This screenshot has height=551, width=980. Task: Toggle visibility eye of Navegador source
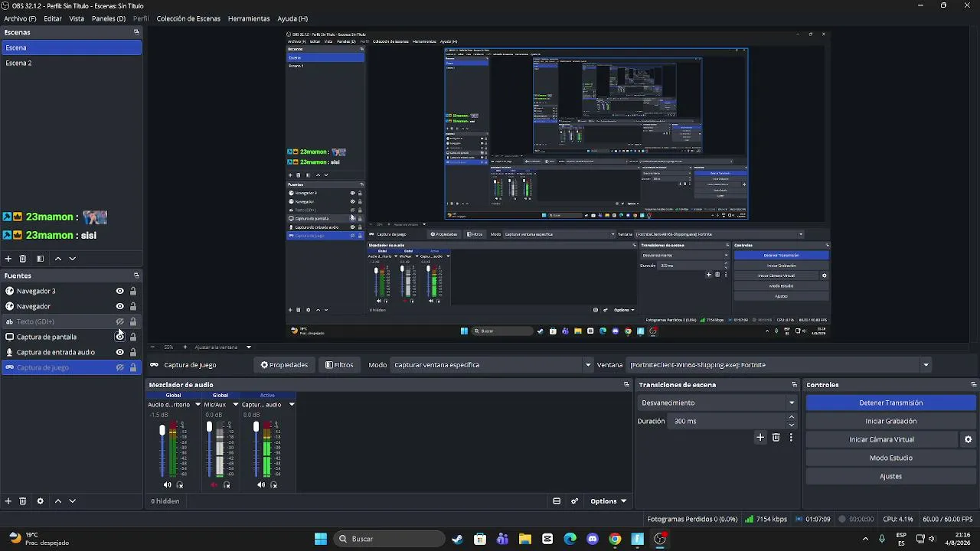tap(120, 306)
